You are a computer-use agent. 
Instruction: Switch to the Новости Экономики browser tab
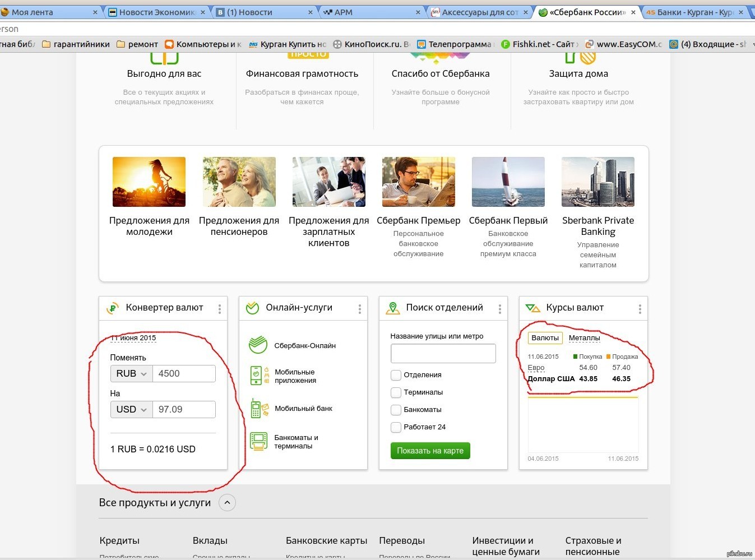point(157,12)
